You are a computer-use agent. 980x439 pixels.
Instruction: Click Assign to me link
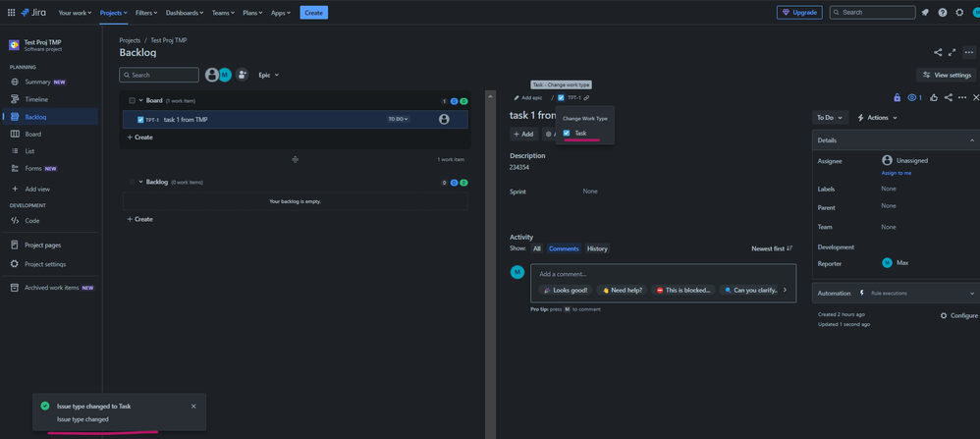[897, 173]
